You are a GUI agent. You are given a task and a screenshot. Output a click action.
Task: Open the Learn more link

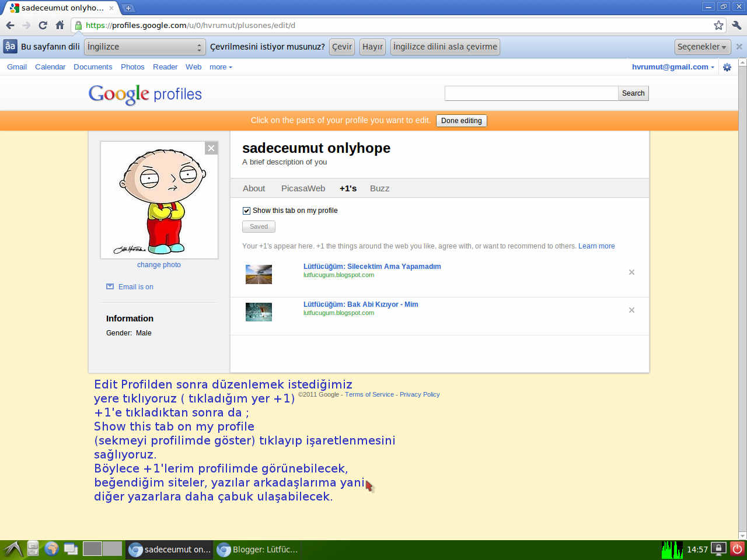[596, 246]
